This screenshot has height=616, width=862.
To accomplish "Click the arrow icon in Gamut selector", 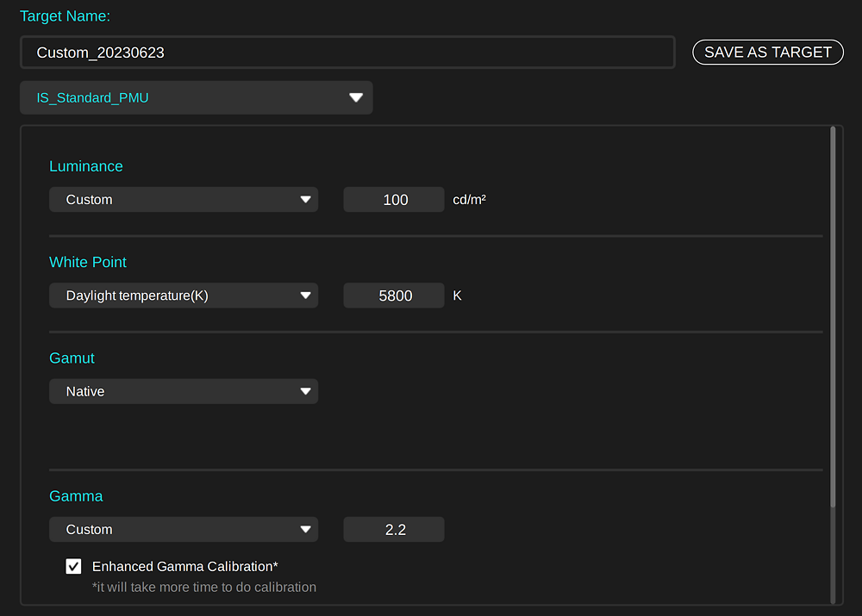I will [305, 391].
